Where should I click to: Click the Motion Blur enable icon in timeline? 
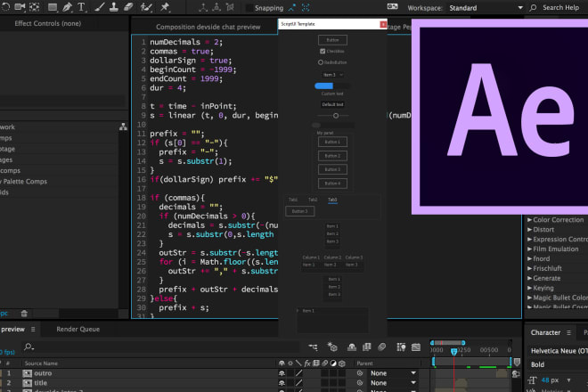click(381, 347)
